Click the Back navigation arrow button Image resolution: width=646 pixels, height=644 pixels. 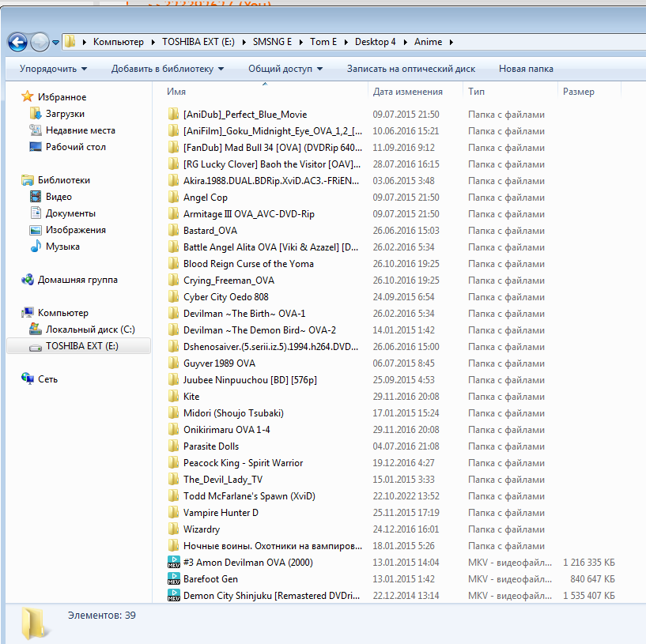17,42
